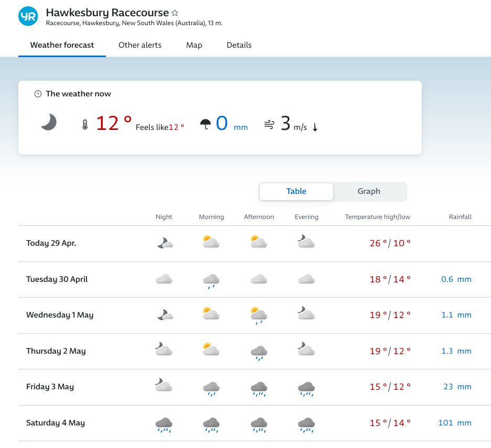
Task: Click Wednesday 1 May morning icon
Action: pyautogui.click(x=211, y=313)
